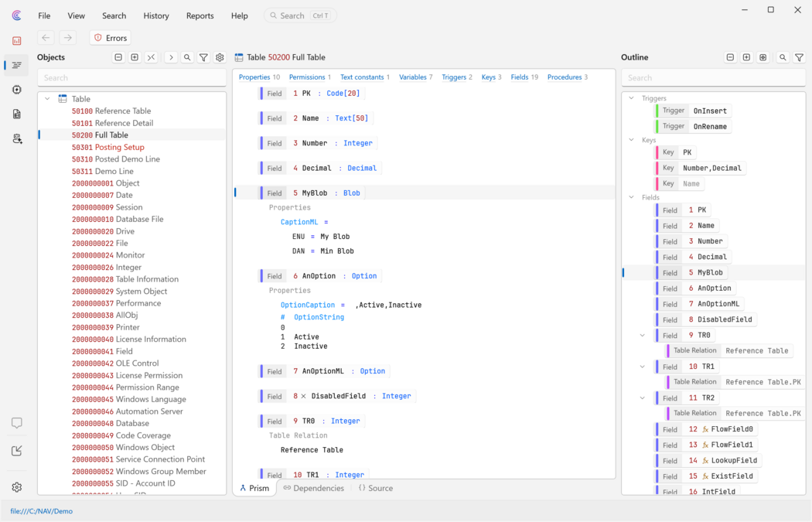Jump to Text constants section link

coord(364,77)
